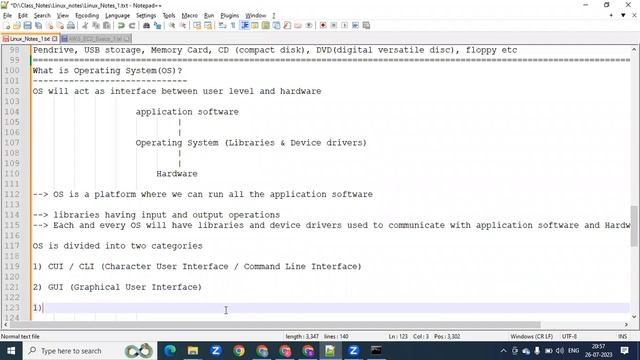Toggle word wrap toolbar button

[x=222, y=26]
